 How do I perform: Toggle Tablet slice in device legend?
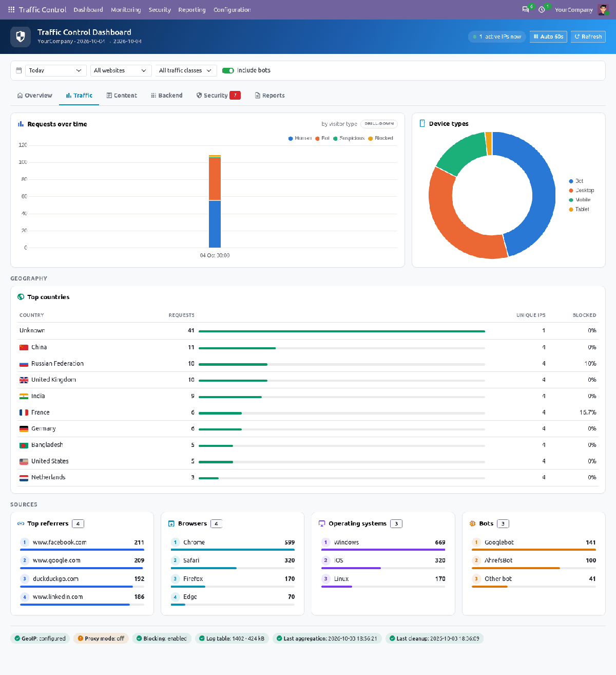pyautogui.click(x=579, y=210)
